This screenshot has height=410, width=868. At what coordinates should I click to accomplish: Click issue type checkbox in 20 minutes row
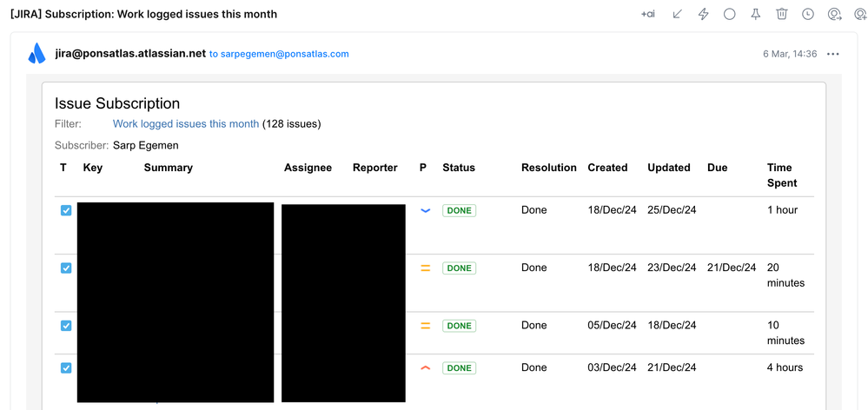point(66,268)
